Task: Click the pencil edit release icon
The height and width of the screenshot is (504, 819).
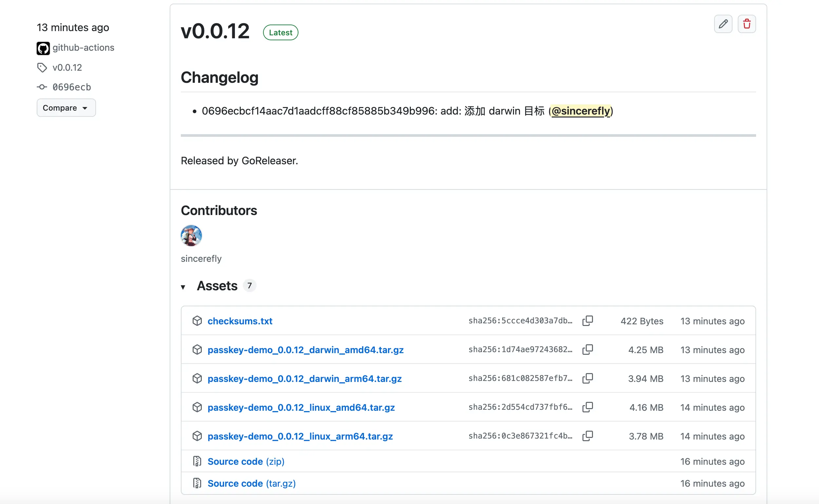Action: [x=723, y=24]
